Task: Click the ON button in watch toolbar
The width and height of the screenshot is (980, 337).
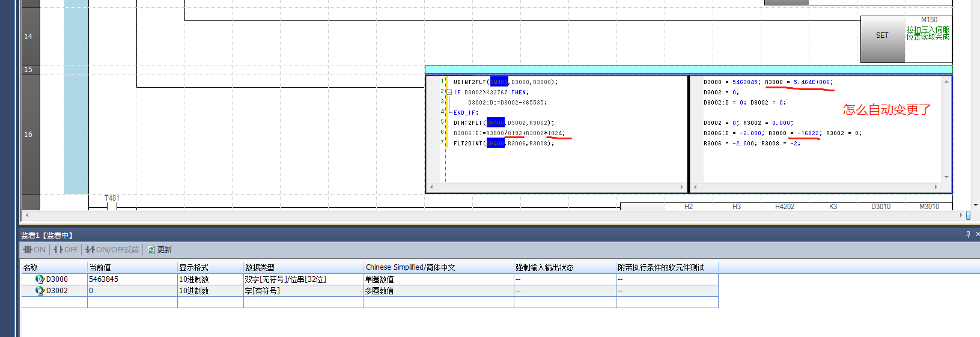Action: 34,250
